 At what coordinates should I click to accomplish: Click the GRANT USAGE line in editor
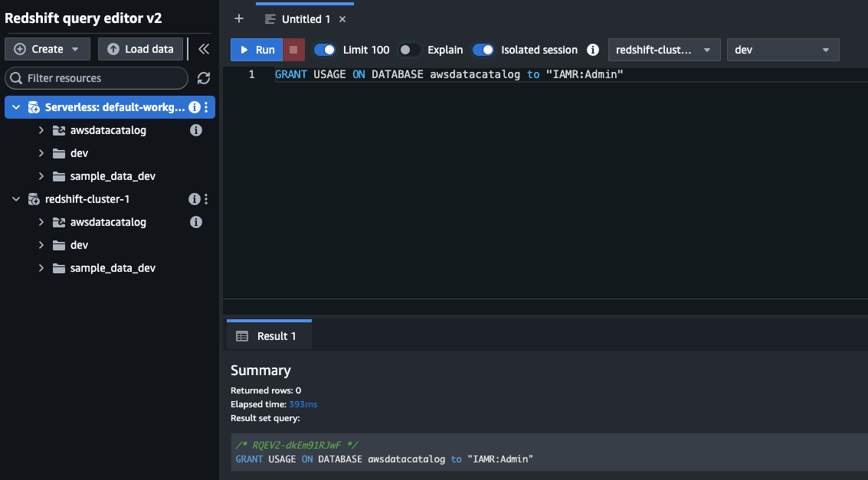click(449, 74)
